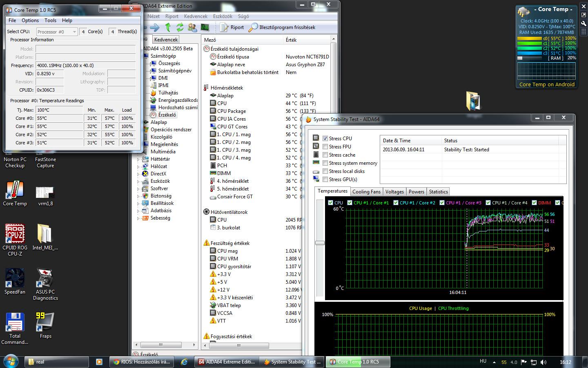The image size is (588, 368).
Task: Click the horizontal scrollbar thumb under AIDA64 tree
Action: pyautogui.click(x=161, y=345)
